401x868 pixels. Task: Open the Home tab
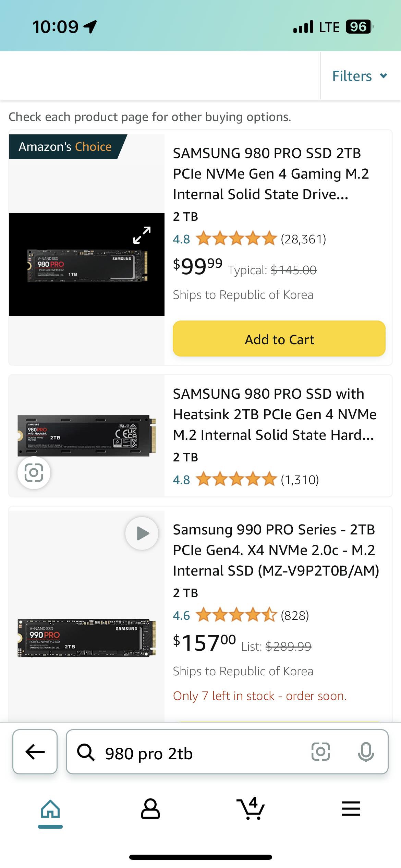tap(50, 809)
